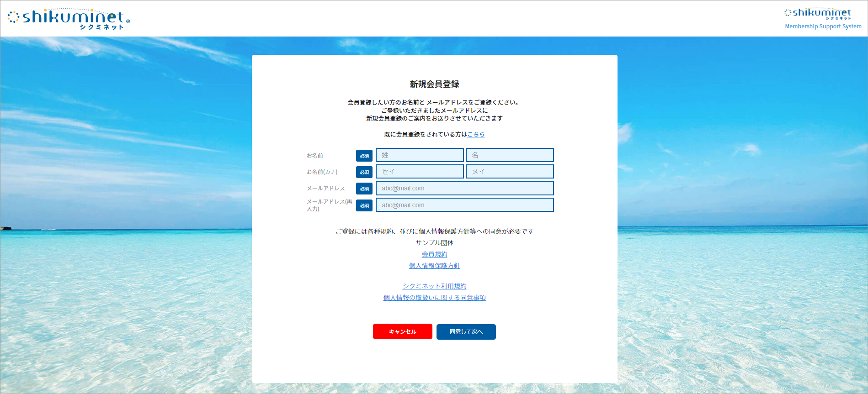Image resolution: width=868 pixels, height=394 pixels.
Task: Open the 個人情報保護方針 link
Action: tap(434, 266)
